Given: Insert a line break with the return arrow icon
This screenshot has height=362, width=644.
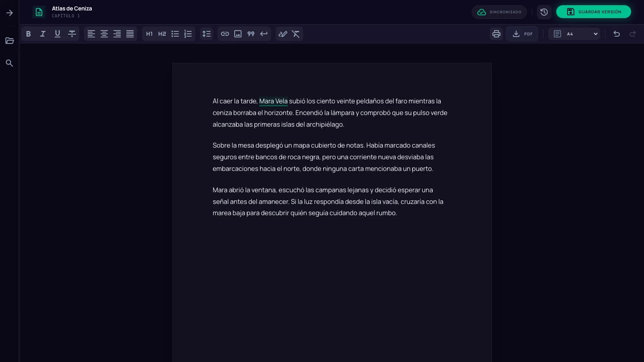Looking at the screenshot, I should pos(264,34).
